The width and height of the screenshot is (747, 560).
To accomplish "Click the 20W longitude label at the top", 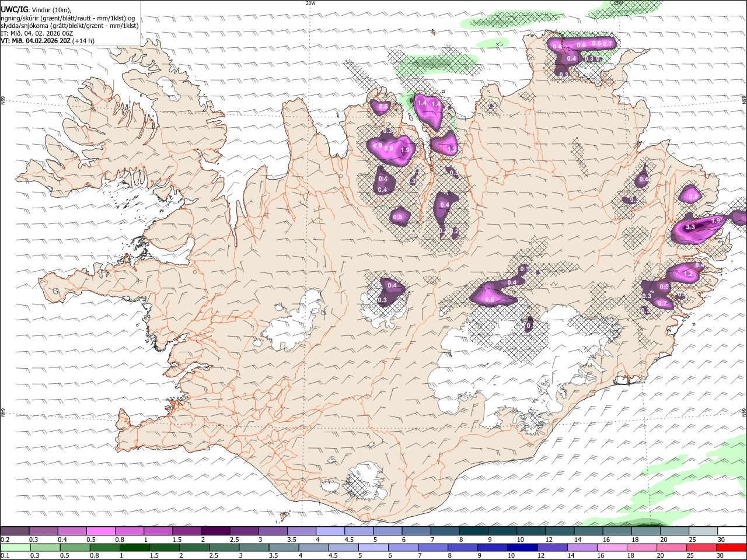I will [x=310, y=3].
